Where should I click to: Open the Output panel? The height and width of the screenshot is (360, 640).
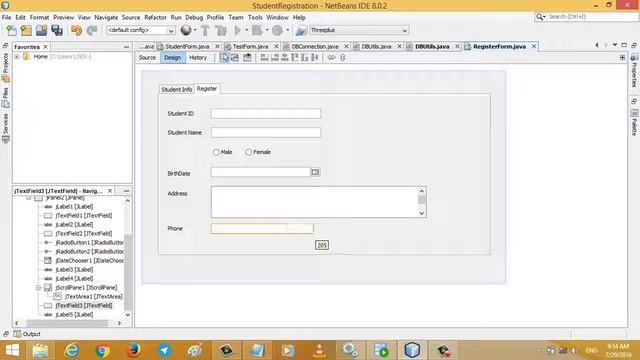click(27, 334)
